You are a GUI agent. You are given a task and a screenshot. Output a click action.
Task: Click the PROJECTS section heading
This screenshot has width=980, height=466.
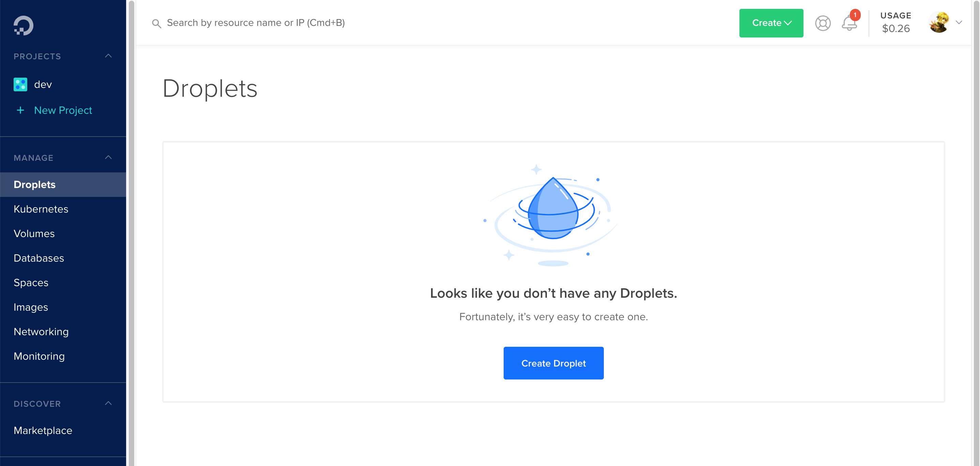tap(37, 56)
